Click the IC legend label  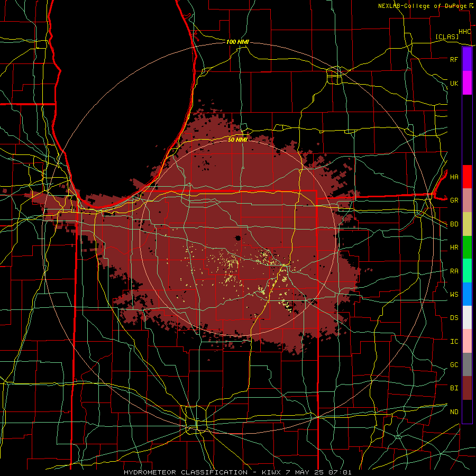[454, 342]
